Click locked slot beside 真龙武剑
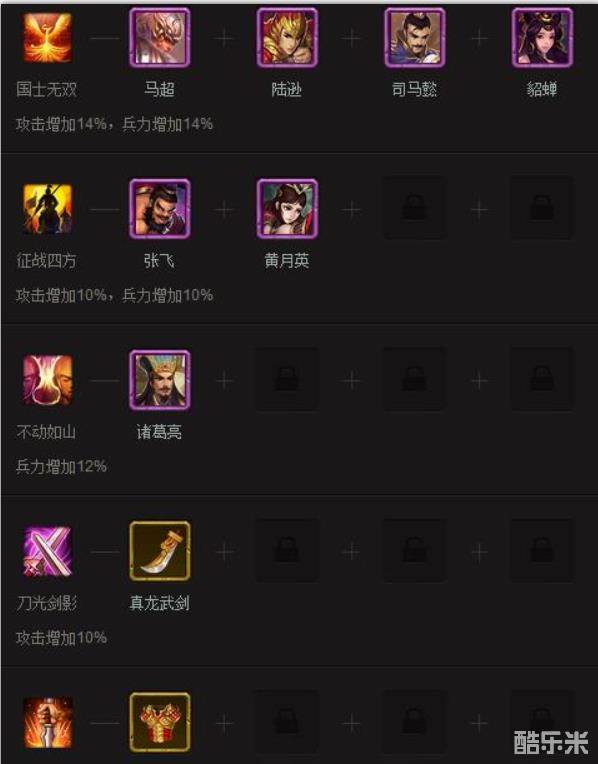 point(288,552)
